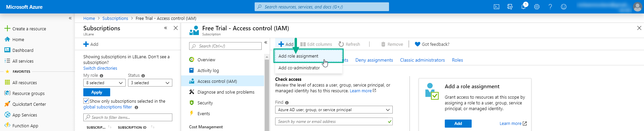Close the Subscriptions blade
This screenshot has height=131, width=644.
[176, 28]
